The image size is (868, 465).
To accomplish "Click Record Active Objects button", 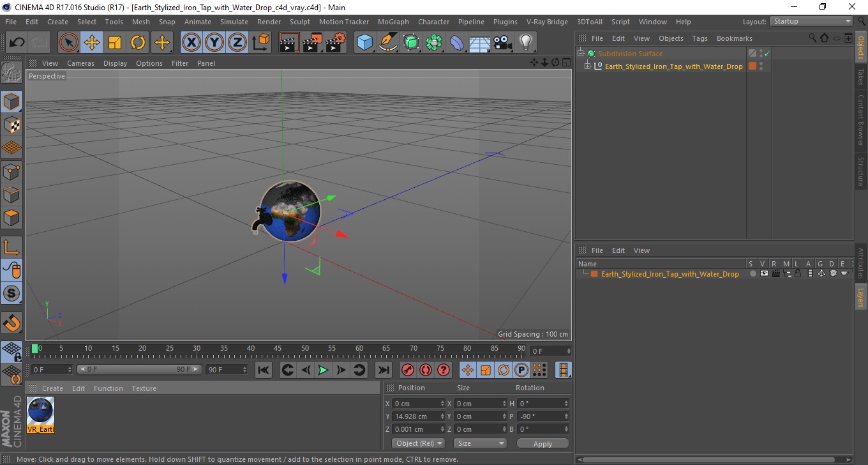I will [x=408, y=370].
